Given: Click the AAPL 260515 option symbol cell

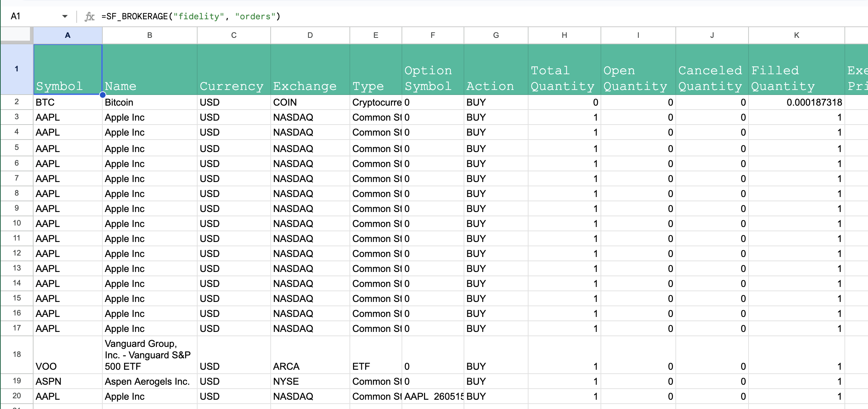Looking at the screenshot, I should point(433,396).
